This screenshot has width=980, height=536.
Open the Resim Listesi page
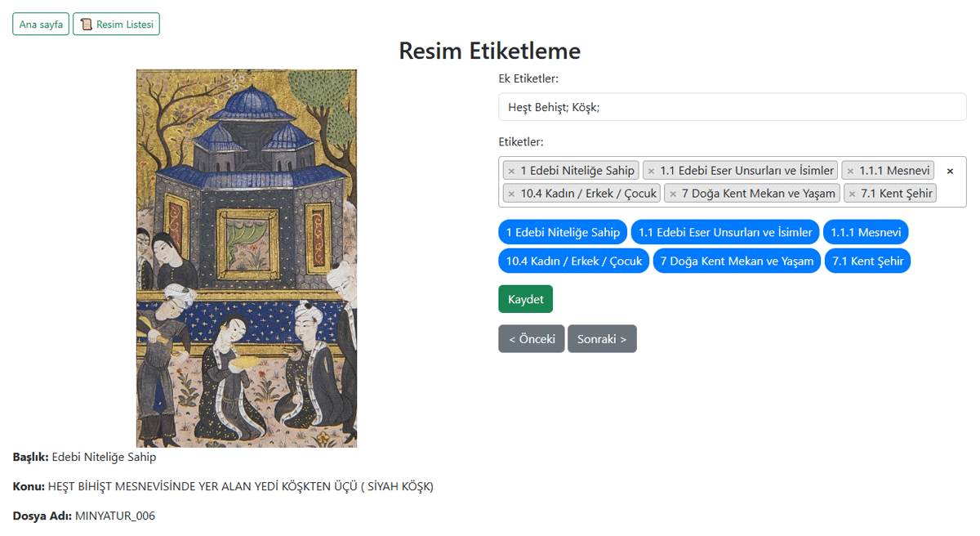116,25
